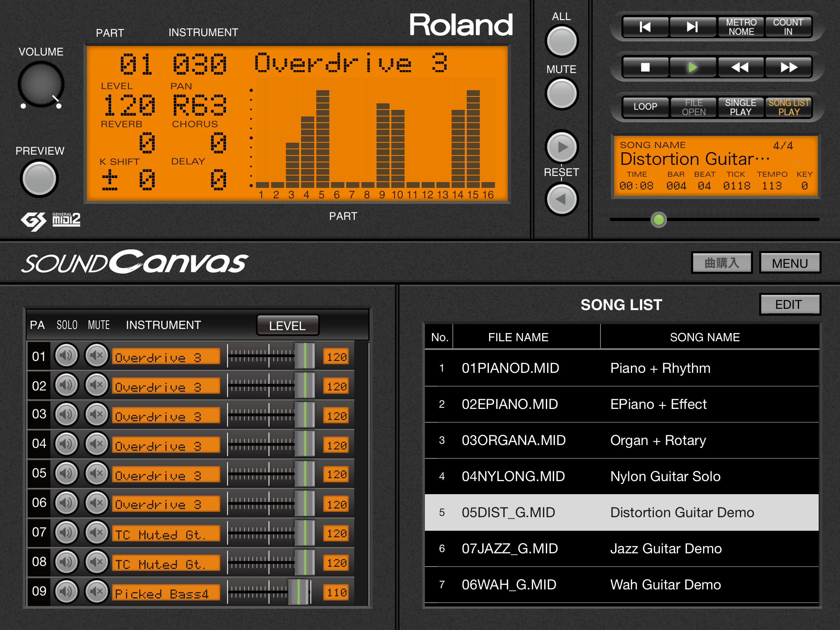Solo part 07

coord(66,532)
